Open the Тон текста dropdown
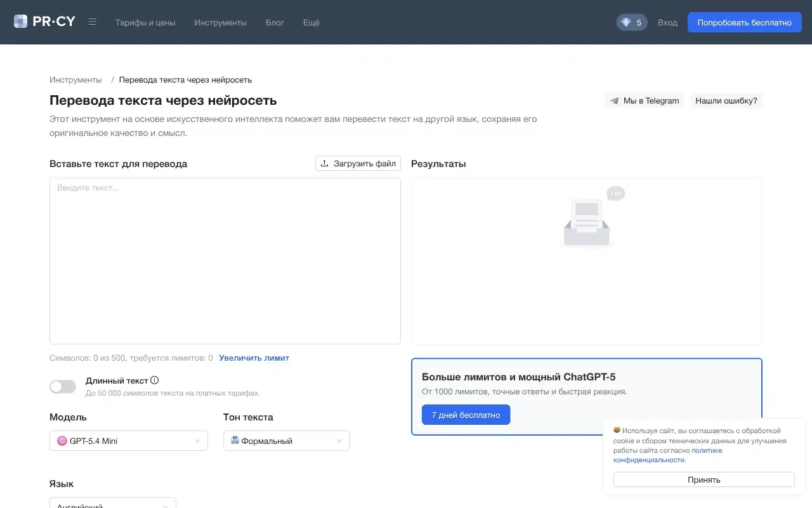This screenshot has height=508, width=812. (287, 441)
